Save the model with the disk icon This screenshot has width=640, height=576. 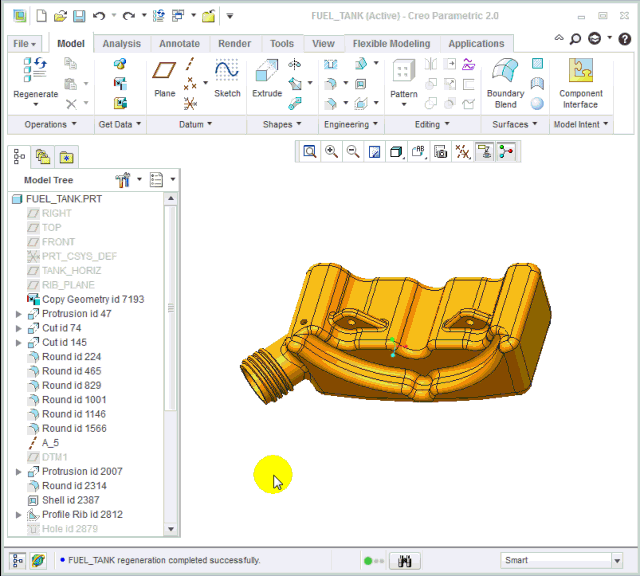[79, 16]
